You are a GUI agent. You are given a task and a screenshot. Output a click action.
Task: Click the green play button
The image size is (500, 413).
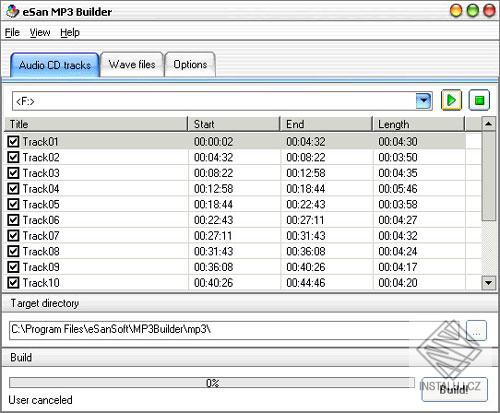tap(451, 100)
